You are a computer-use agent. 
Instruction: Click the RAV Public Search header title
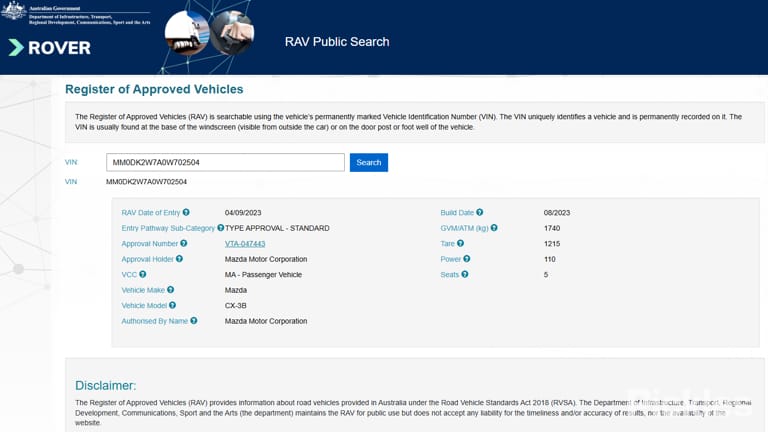click(x=337, y=42)
